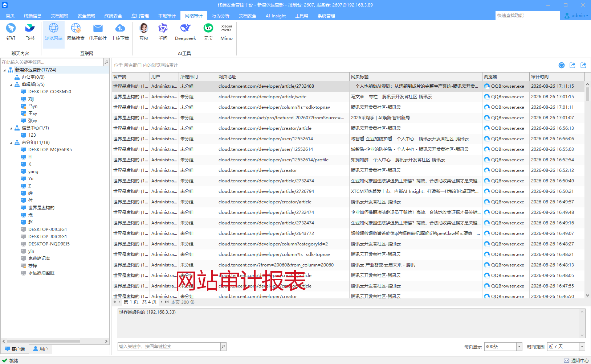The width and height of the screenshot is (591, 364).
Task: Go to the first page arrow
Action: pos(115,302)
